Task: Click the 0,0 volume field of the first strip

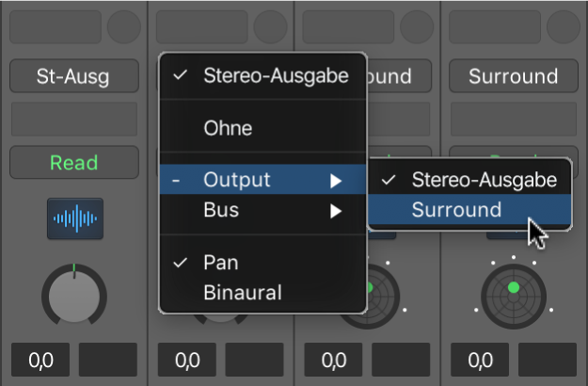Action: (40, 360)
